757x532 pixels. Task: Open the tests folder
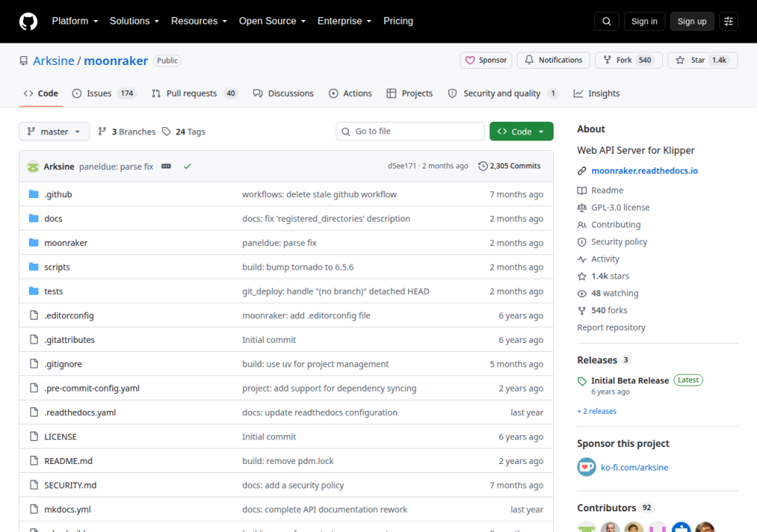point(53,291)
